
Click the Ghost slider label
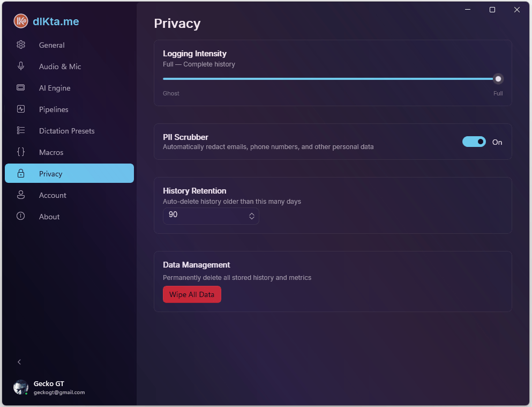tap(171, 93)
